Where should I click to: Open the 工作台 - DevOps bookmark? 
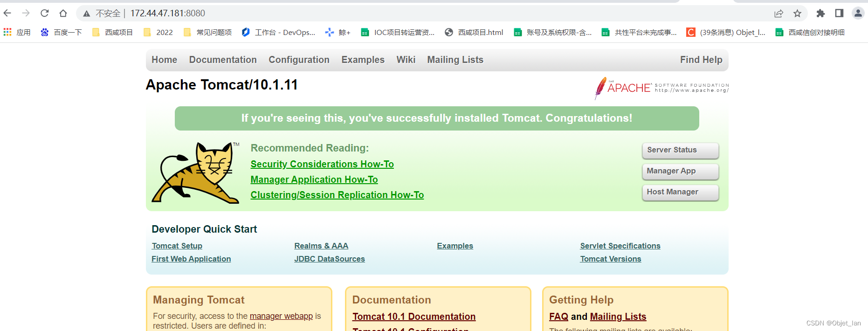point(278,32)
